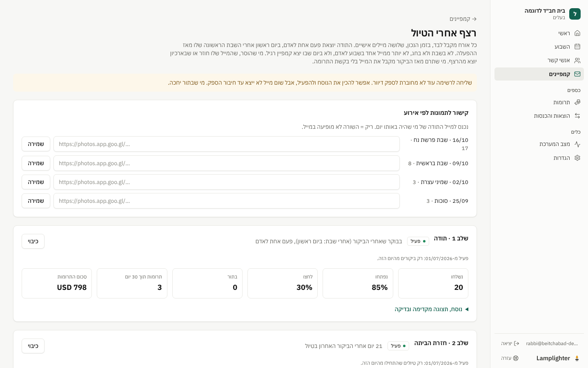Open הגדרות from the sidebar menu
588x368 pixels.
pyautogui.click(x=539, y=158)
